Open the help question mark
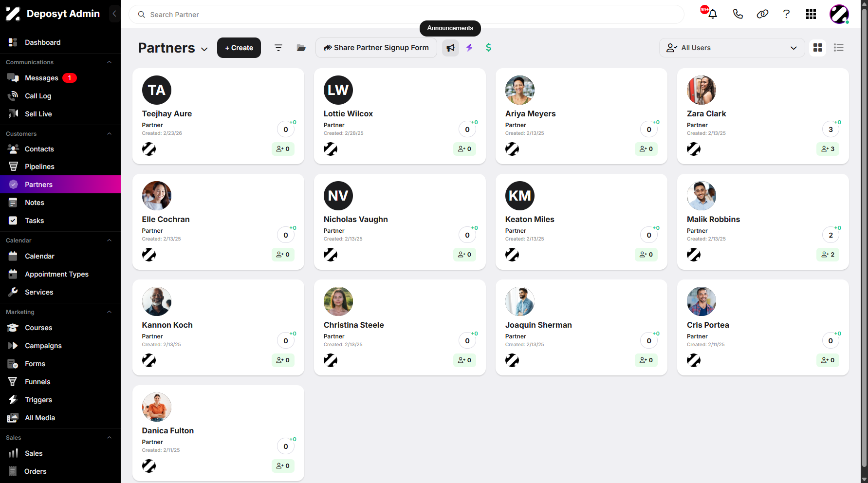This screenshot has height=483, width=868. [786, 14]
